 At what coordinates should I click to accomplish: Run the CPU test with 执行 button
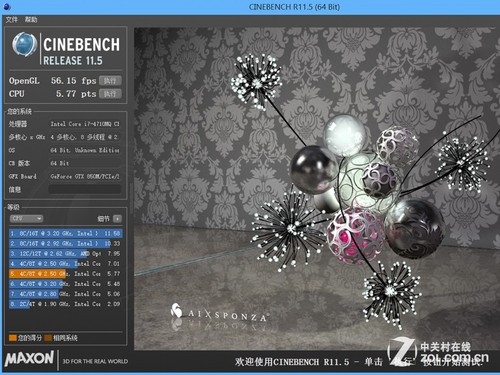110,94
